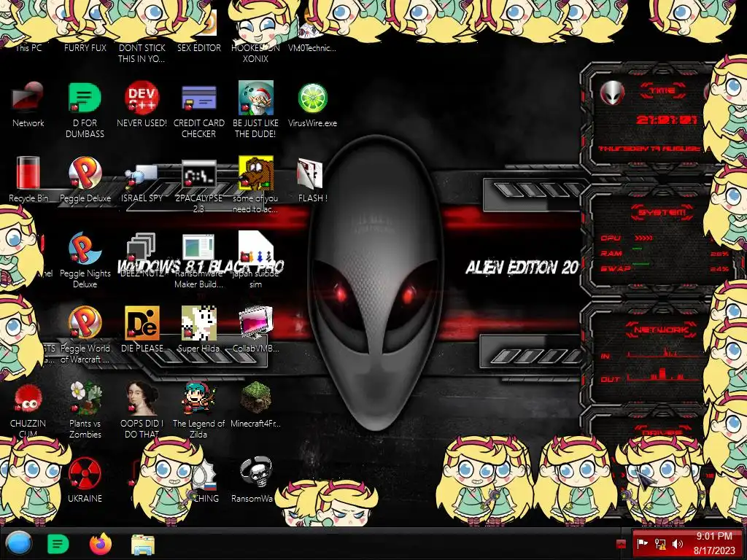Click the Start orb button

coord(19,543)
